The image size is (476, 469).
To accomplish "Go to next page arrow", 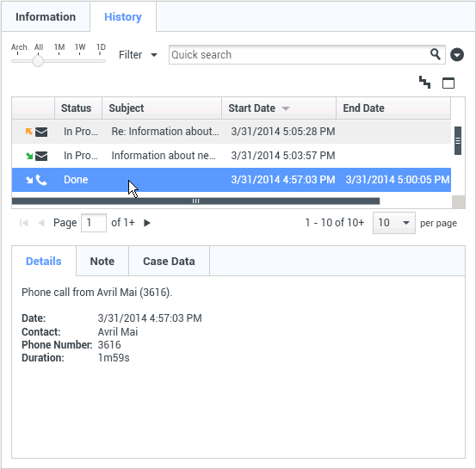I will 147,223.
